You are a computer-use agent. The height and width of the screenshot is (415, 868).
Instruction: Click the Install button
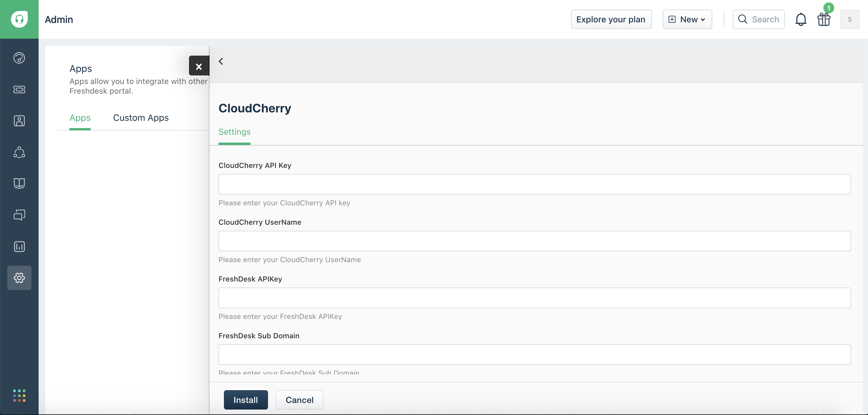pos(246,400)
